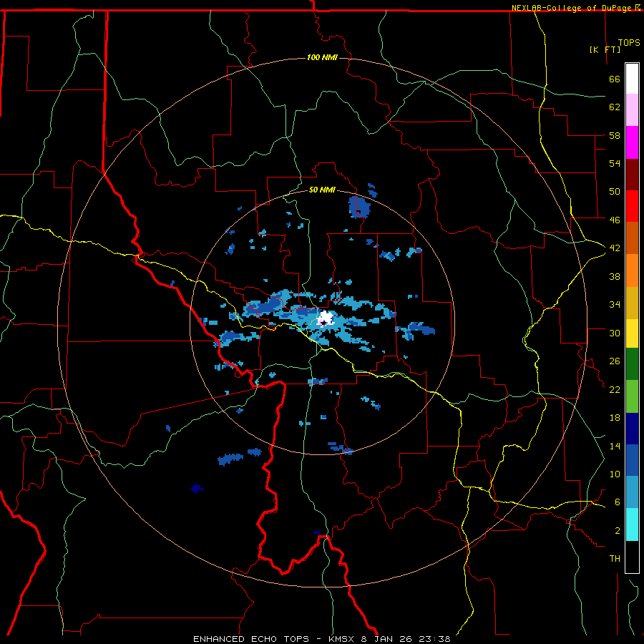
Task: Select the white legend color segment
Action: (x=632, y=79)
